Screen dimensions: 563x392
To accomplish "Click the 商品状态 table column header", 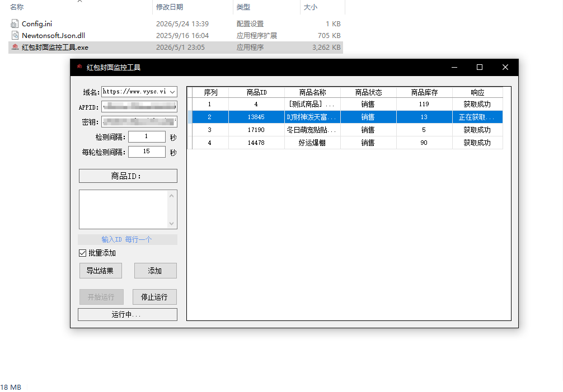I will click(x=368, y=92).
